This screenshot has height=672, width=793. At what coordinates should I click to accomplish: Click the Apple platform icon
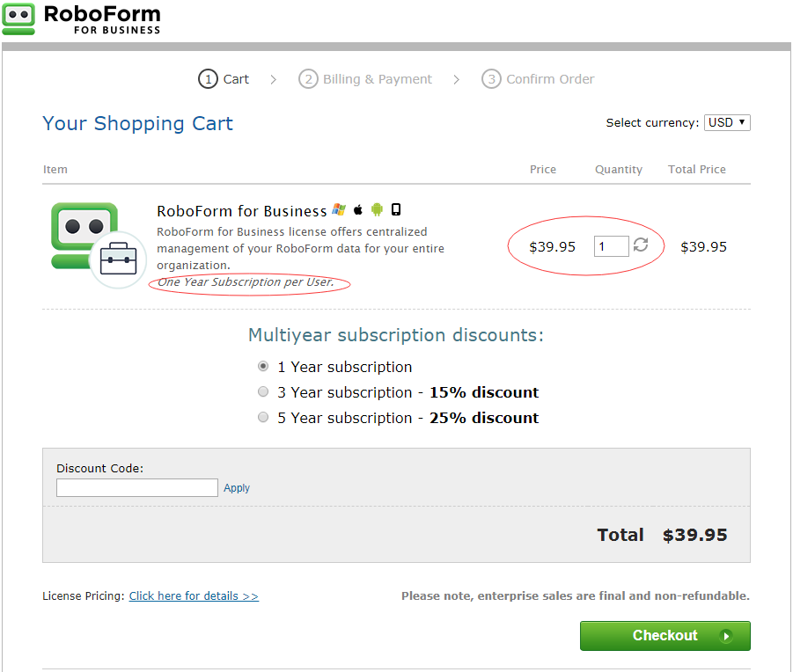(358, 209)
